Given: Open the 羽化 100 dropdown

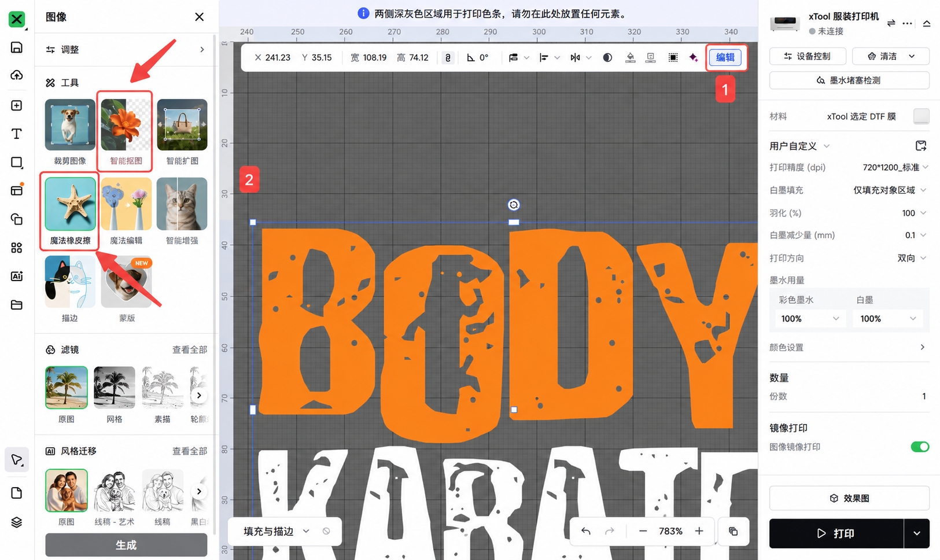Looking at the screenshot, I should (915, 213).
